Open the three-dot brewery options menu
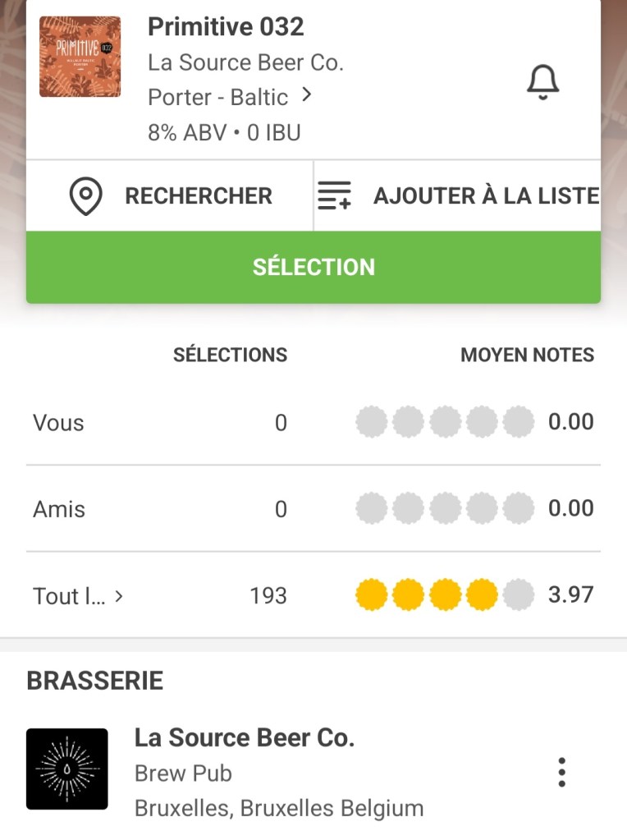 click(x=561, y=773)
